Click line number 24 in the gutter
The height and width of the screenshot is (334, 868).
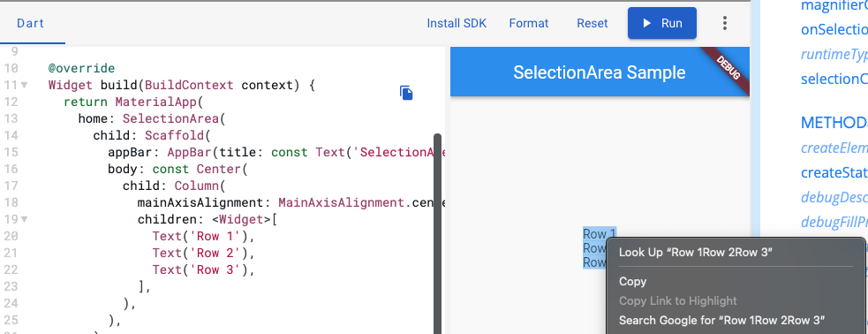point(11,303)
